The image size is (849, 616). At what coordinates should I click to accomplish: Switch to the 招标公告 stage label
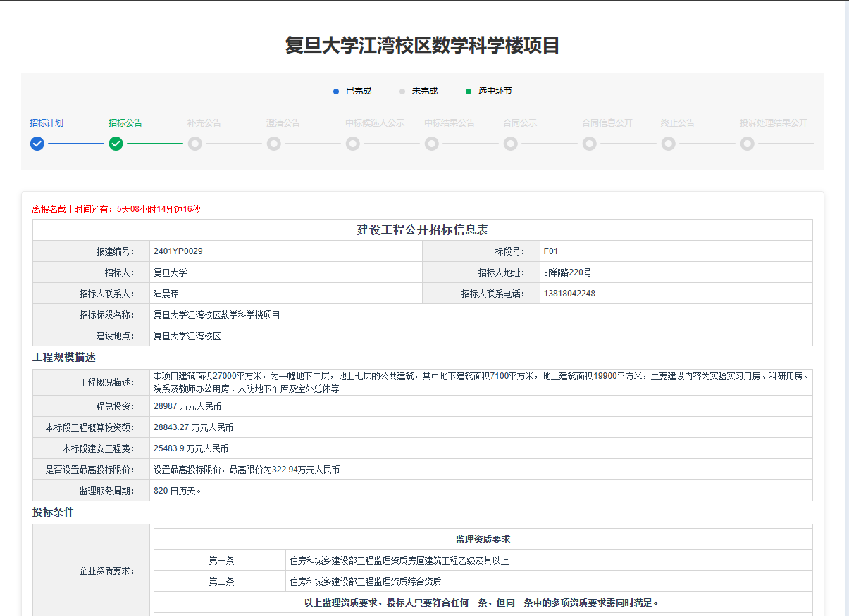[x=125, y=123]
